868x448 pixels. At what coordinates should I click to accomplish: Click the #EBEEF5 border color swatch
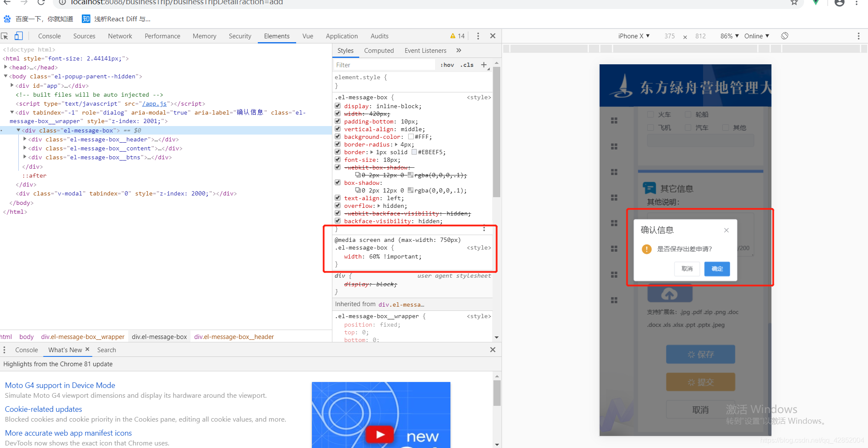[414, 152]
